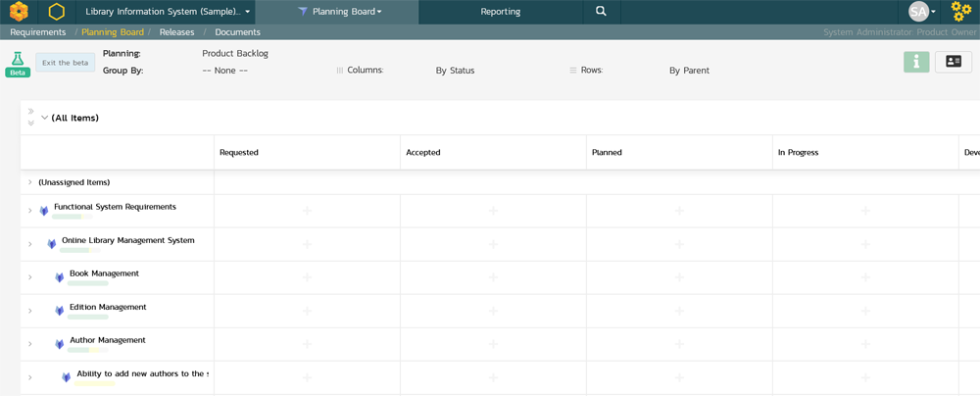Click the green info icon button
The width and height of the screenshot is (980, 396).
tap(916, 62)
